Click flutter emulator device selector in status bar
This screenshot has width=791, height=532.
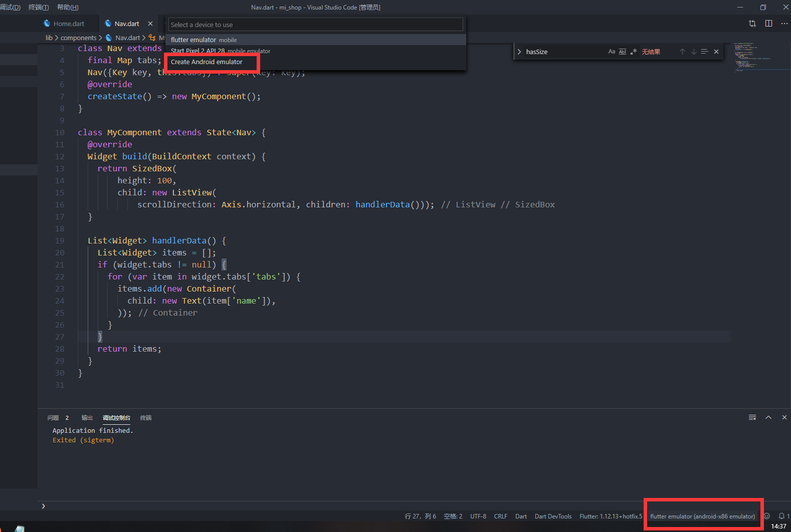[x=702, y=516]
